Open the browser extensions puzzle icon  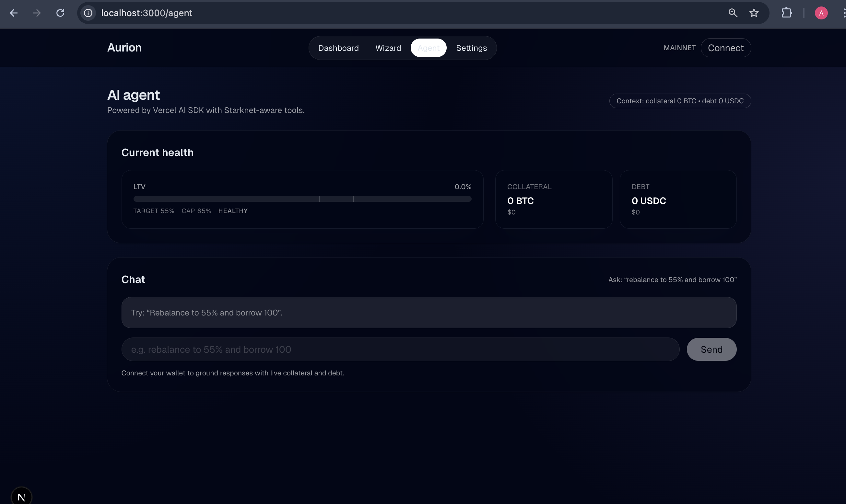(787, 13)
